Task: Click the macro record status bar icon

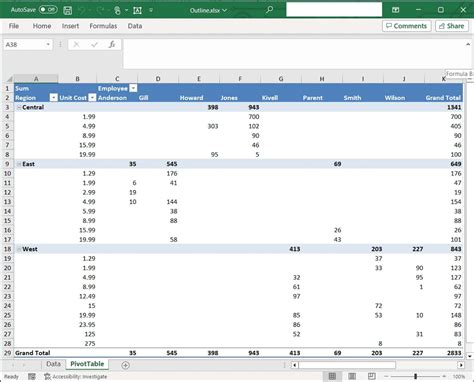Action: 32,377
